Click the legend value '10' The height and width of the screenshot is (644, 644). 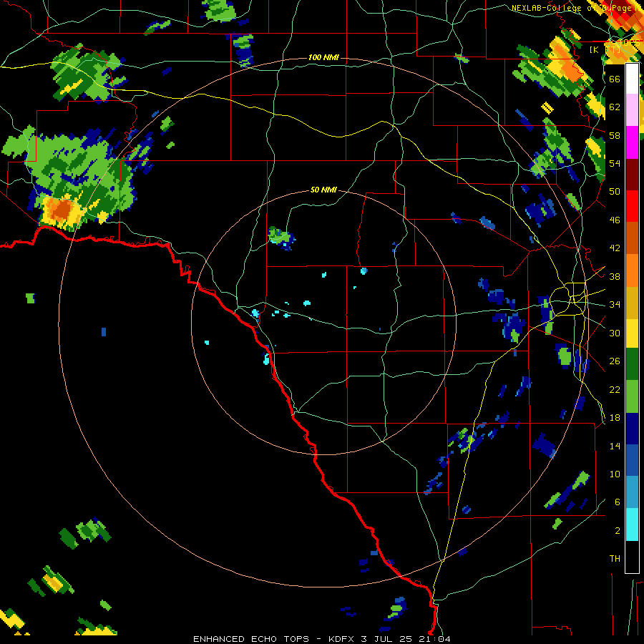coord(615,474)
